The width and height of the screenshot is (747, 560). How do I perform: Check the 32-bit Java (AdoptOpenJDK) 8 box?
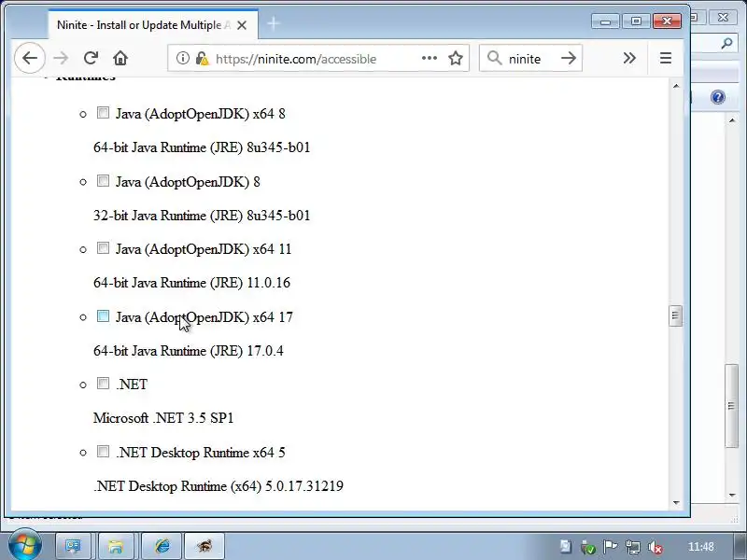[x=103, y=181]
